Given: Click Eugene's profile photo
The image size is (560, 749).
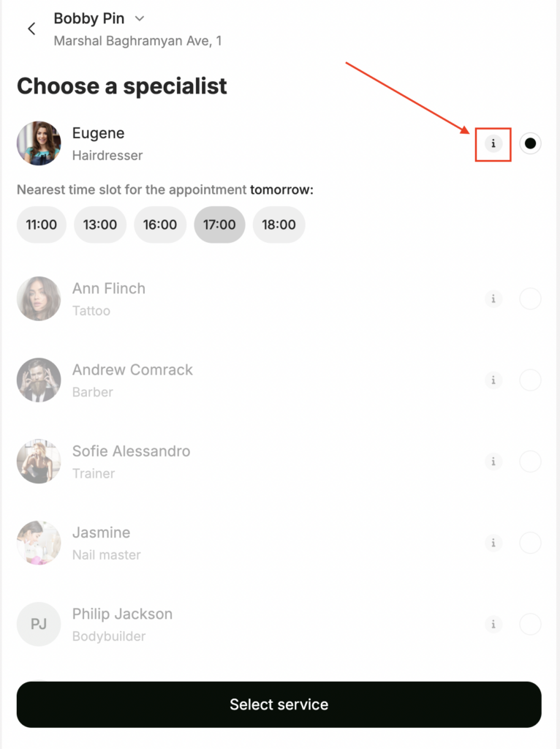Looking at the screenshot, I should click(x=39, y=143).
